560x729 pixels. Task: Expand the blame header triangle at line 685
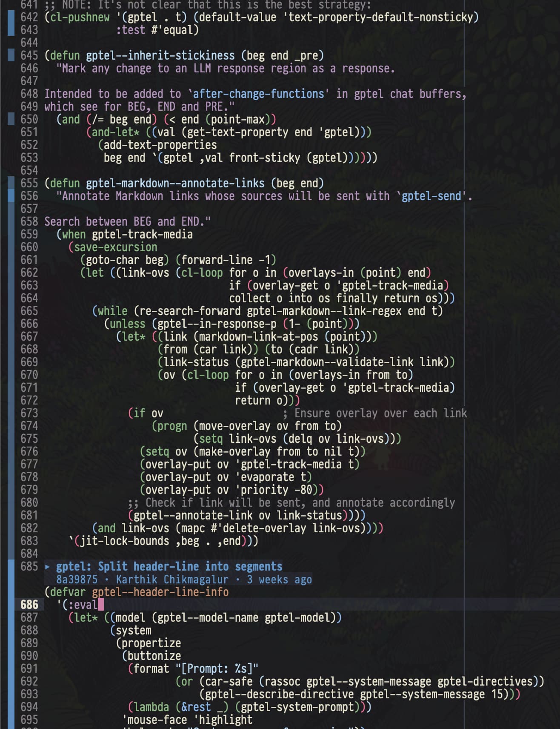point(47,567)
